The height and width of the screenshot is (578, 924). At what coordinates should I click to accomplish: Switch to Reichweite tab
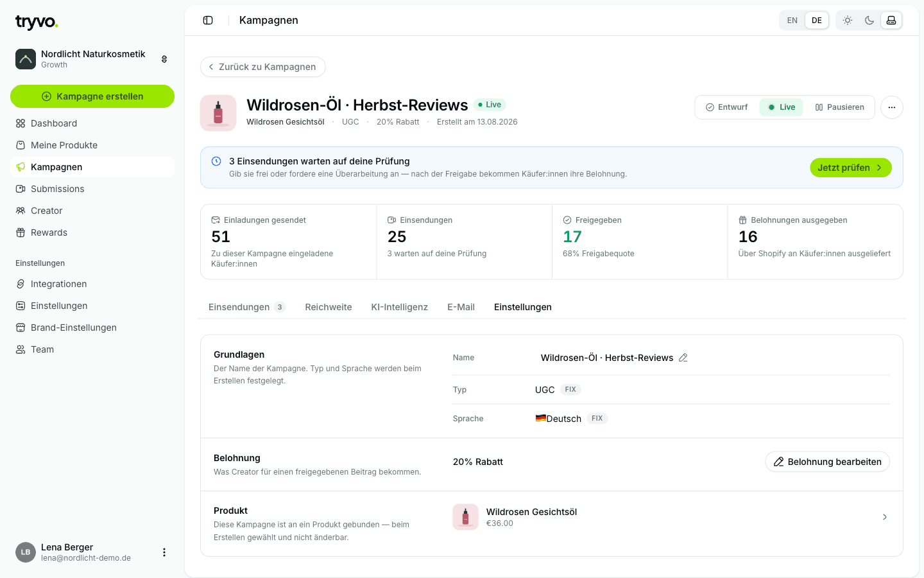(x=329, y=307)
